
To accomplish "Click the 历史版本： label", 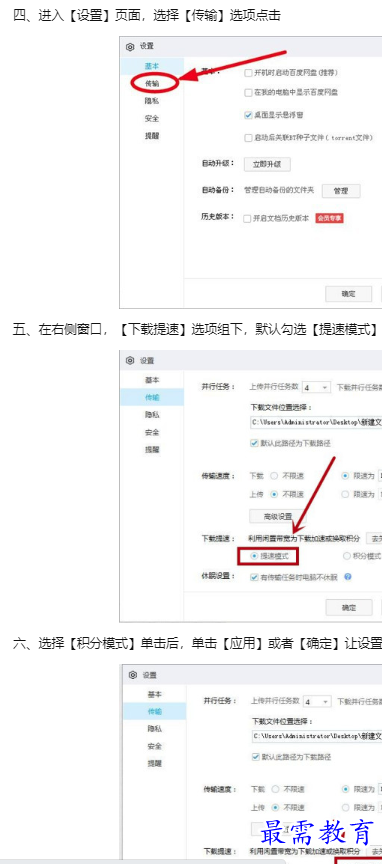I will 218,218.
